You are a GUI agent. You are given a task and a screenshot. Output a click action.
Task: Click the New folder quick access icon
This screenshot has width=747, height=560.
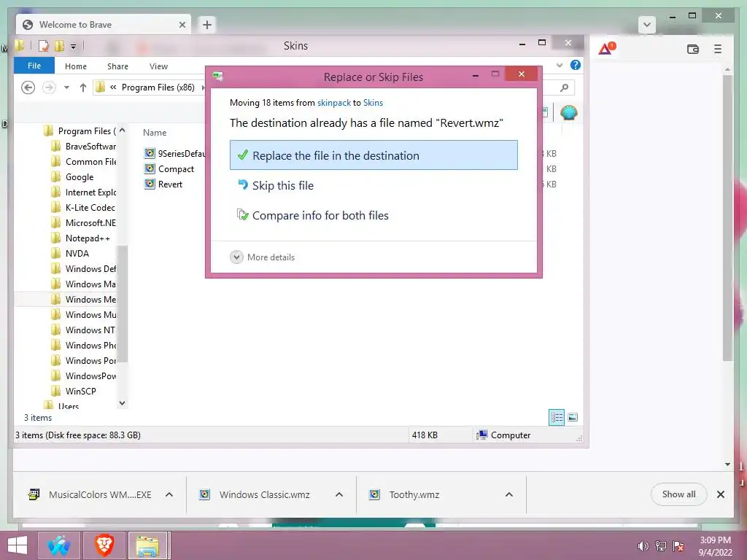click(x=59, y=46)
